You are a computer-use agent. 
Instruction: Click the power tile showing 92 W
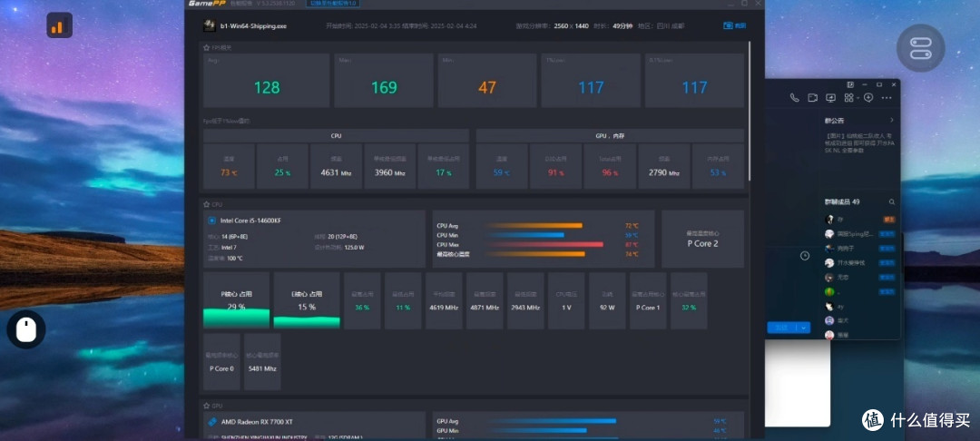pyautogui.click(x=607, y=300)
